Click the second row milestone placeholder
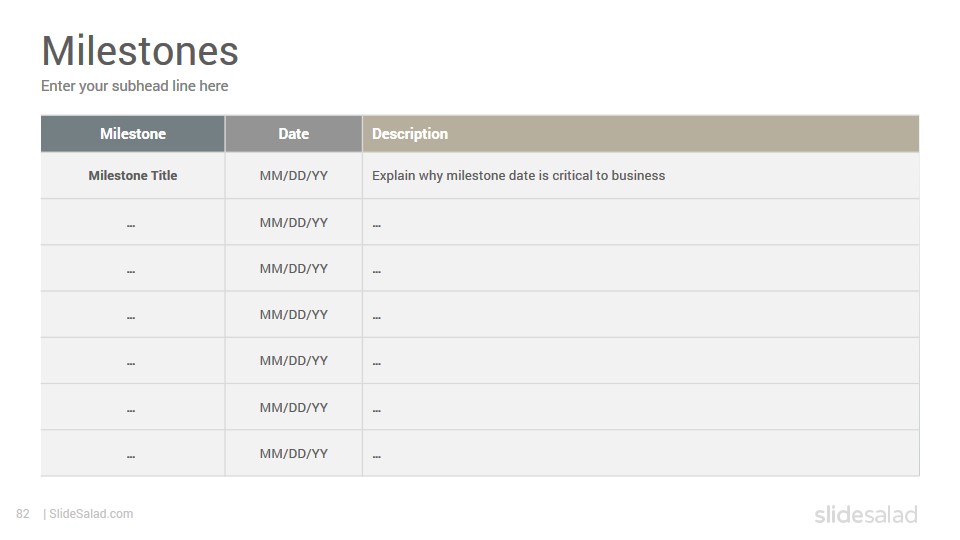The width and height of the screenshot is (960, 540). [x=133, y=222]
